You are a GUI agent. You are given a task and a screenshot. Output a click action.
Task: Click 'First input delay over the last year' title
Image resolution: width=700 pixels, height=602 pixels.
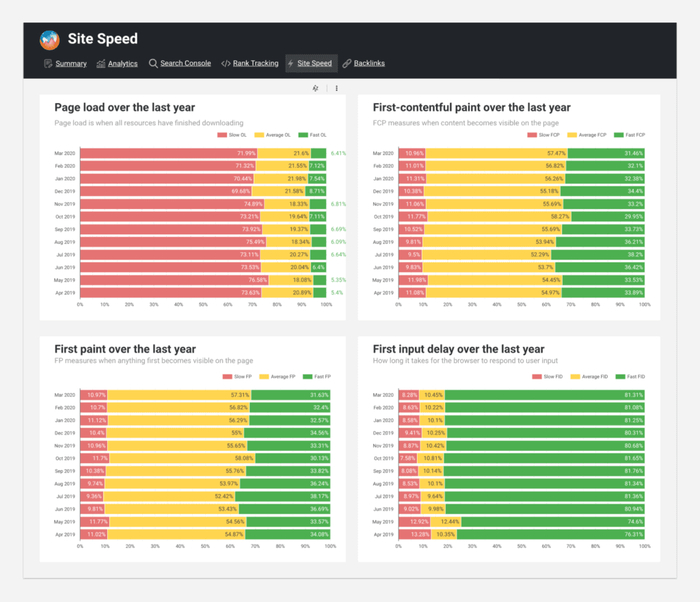point(459,349)
